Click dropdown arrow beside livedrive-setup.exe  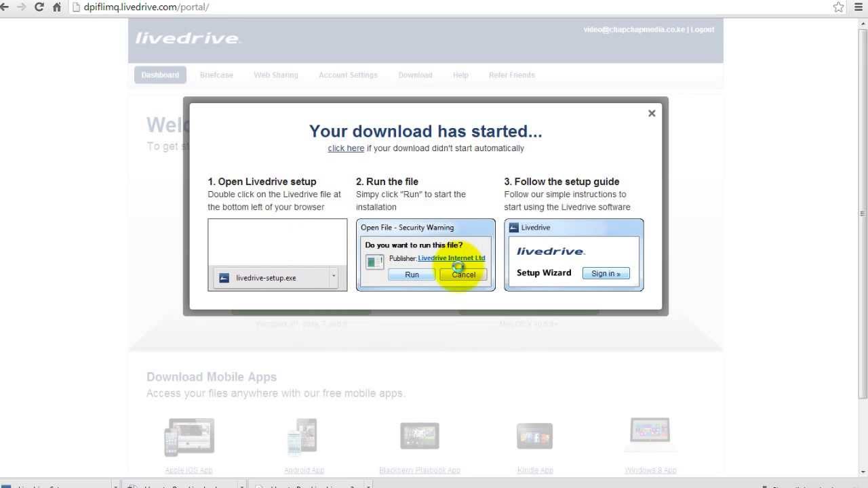click(333, 277)
